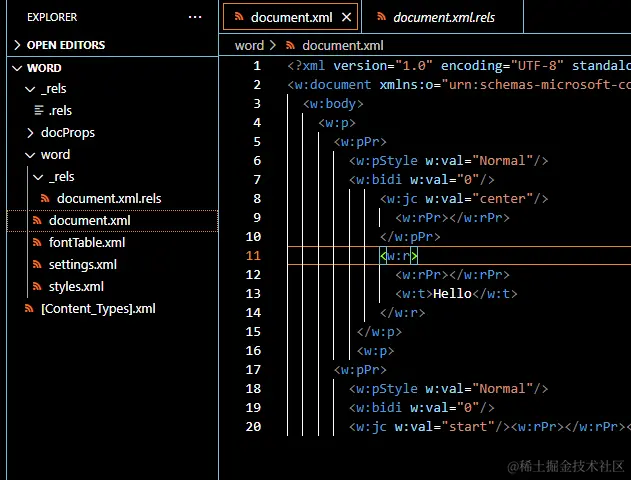Close the document.xml editor tab
This screenshot has width=631, height=480.
(x=347, y=17)
